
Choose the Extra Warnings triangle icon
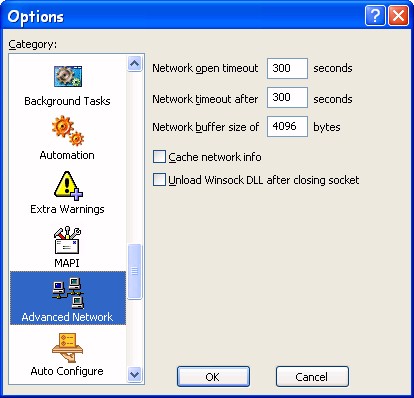pyautogui.click(x=68, y=186)
